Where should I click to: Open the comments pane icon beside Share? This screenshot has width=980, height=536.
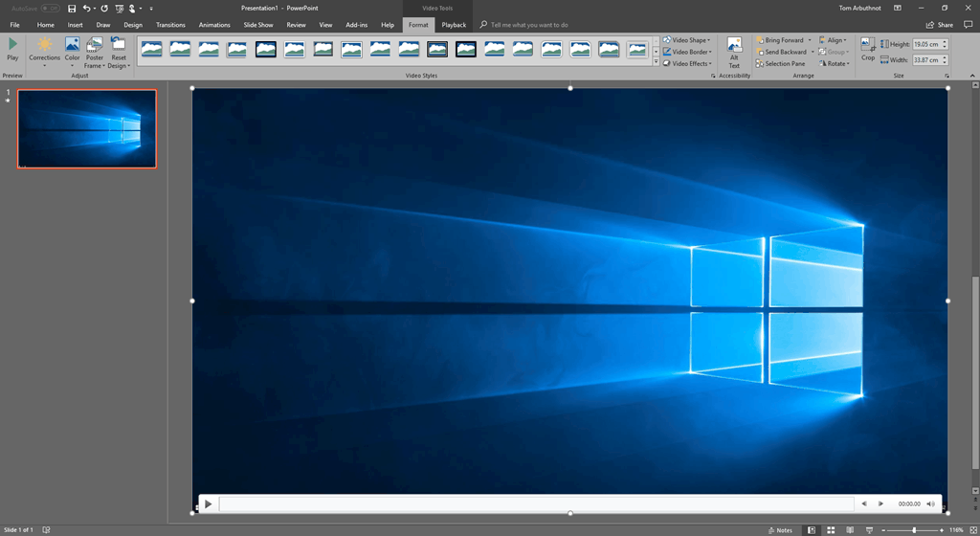click(x=969, y=25)
